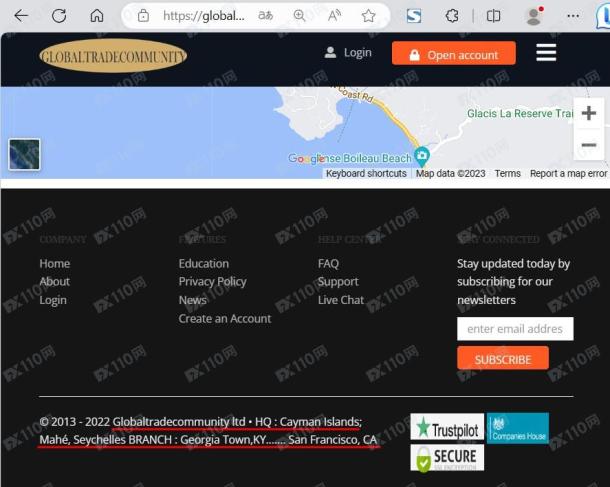Start Read aloud from the address bar
Viewport: 610px width, 487px height.
click(x=334, y=16)
